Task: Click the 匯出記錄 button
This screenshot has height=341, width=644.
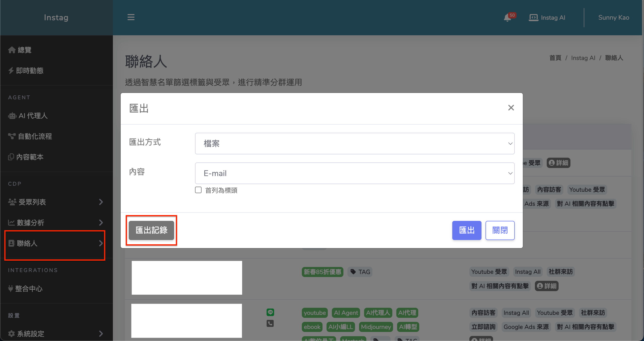Action: pos(151,230)
